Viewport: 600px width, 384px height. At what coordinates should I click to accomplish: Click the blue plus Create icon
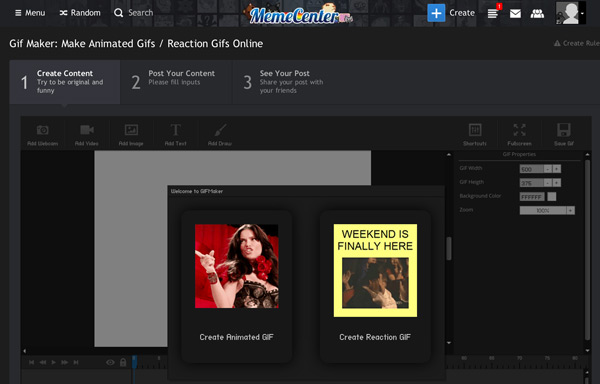(x=436, y=13)
